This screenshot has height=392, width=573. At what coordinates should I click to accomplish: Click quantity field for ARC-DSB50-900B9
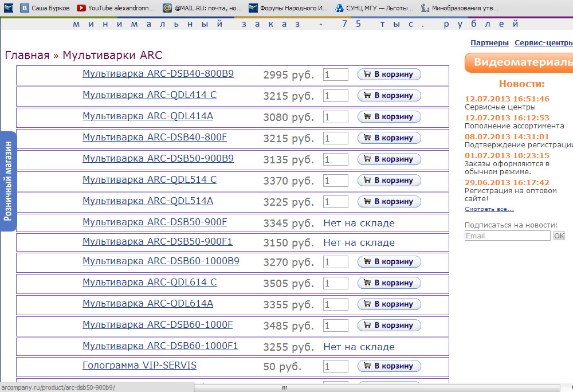pos(335,159)
